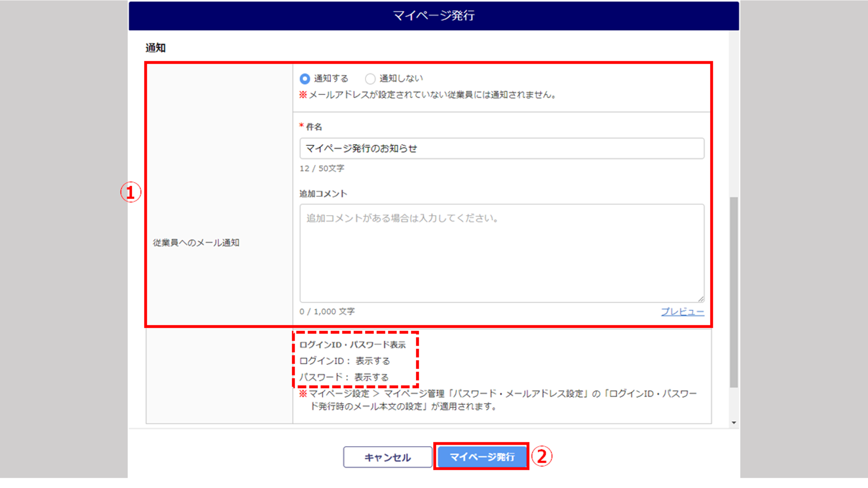This screenshot has width=868, height=488.
Task: Click the dialog's vertical scrollbar thumb
Action: point(733,291)
